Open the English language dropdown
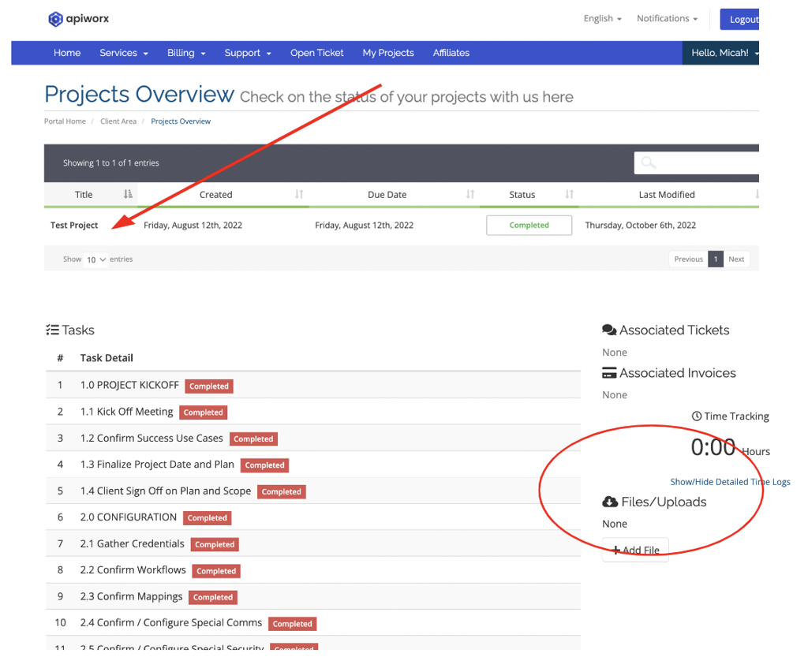This screenshot has width=808, height=672. 602,19
